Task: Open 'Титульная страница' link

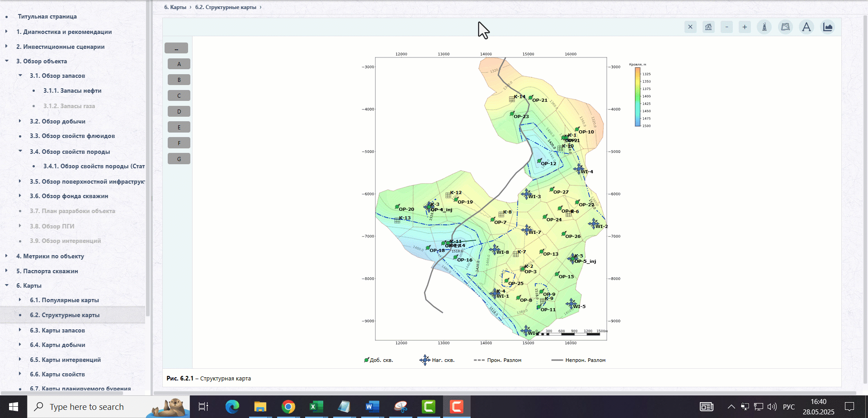Action: point(47,16)
